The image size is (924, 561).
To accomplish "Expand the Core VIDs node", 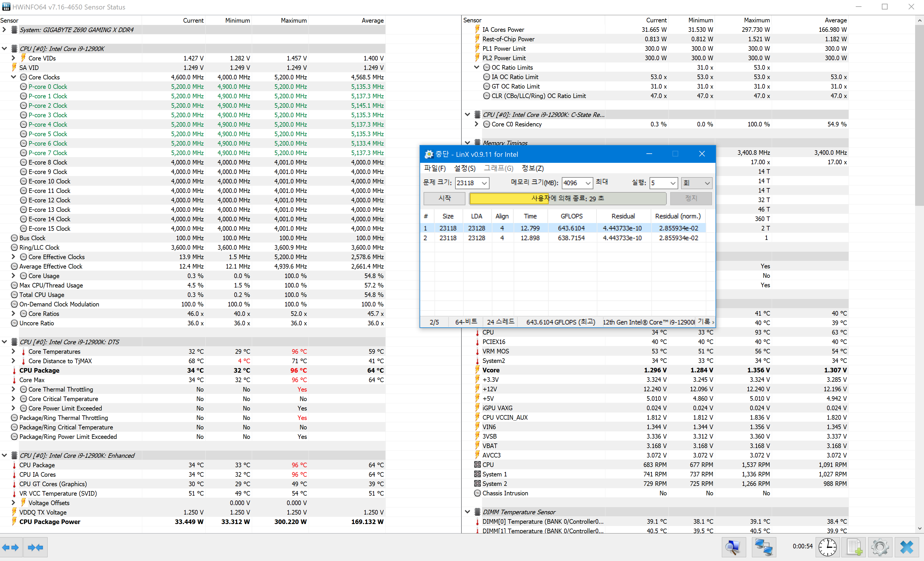I will [x=13, y=58].
